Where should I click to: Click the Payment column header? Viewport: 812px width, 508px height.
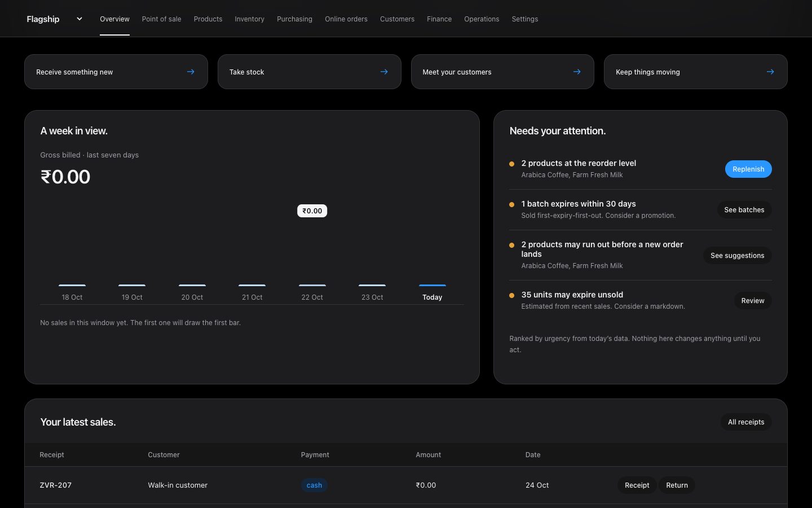[315, 454]
